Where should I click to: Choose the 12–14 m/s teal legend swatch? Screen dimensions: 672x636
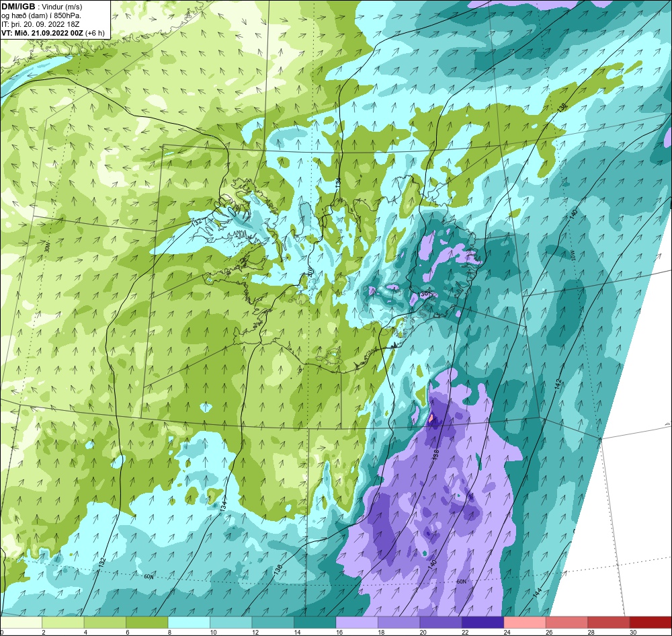273,622
